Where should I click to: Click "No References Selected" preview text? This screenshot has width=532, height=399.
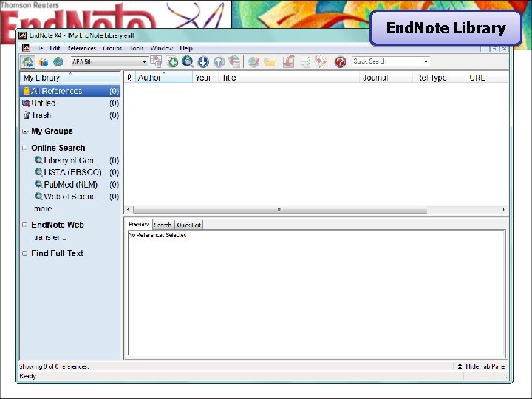pos(158,235)
